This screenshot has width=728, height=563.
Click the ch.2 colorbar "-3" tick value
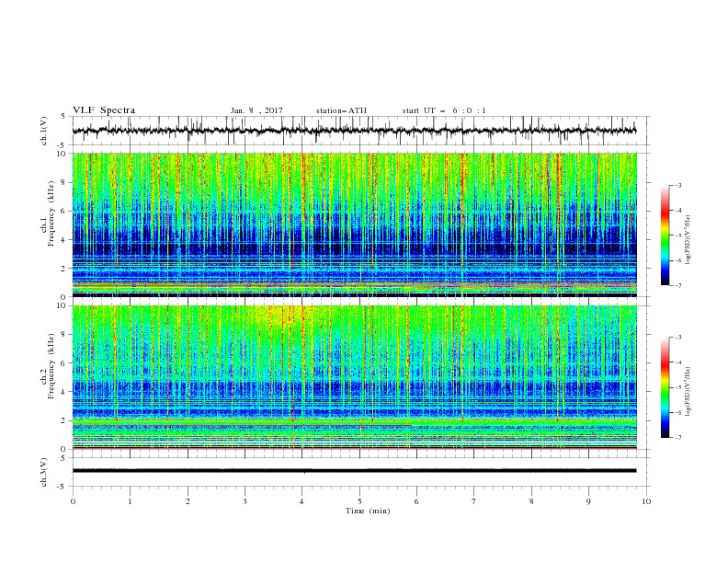point(677,338)
